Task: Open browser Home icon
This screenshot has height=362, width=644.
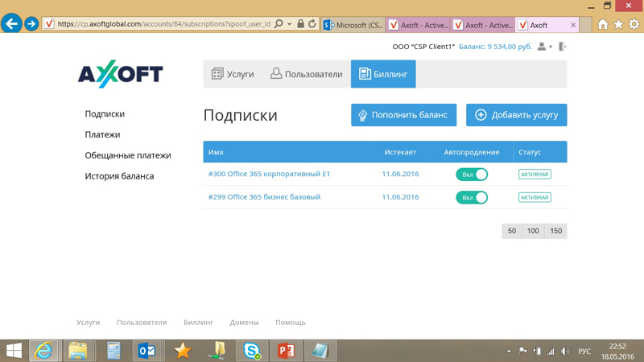Action: click(x=602, y=25)
